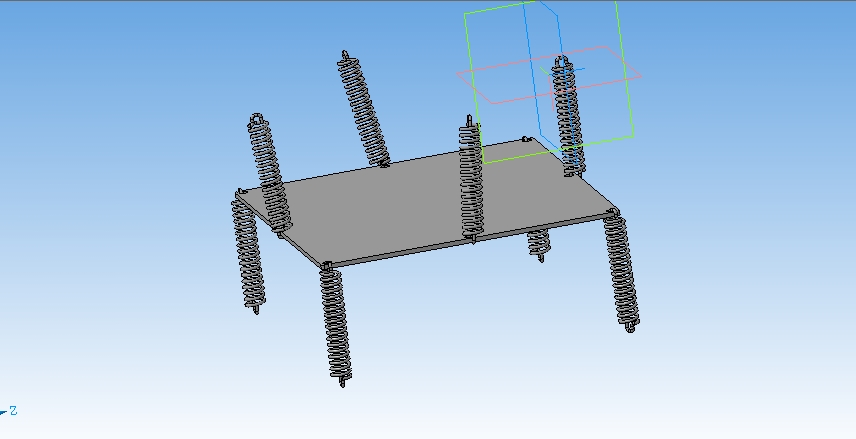Select the spring hanging below the plate's front corner
The height and width of the screenshot is (439, 856).
pyautogui.click(x=335, y=325)
